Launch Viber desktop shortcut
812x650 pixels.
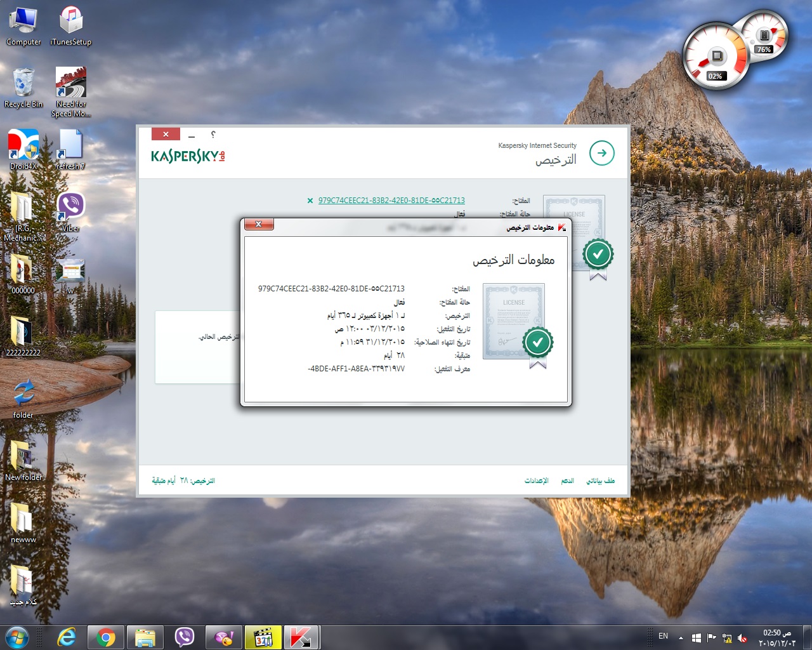click(x=70, y=212)
